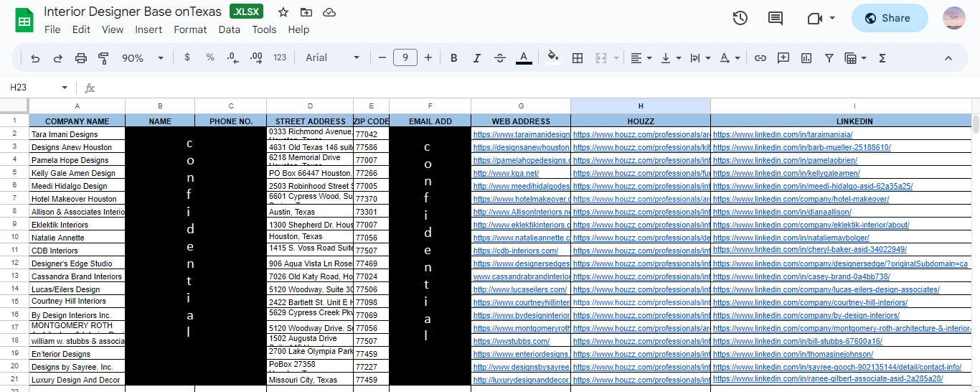
Task: Open text rotation dropdown
Action: tap(730, 58)
